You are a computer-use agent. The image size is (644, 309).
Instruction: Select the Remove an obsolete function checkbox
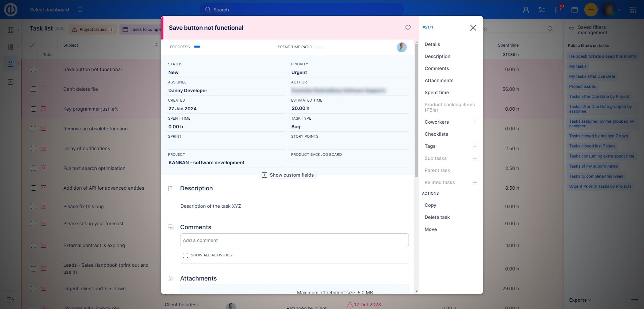34,129
